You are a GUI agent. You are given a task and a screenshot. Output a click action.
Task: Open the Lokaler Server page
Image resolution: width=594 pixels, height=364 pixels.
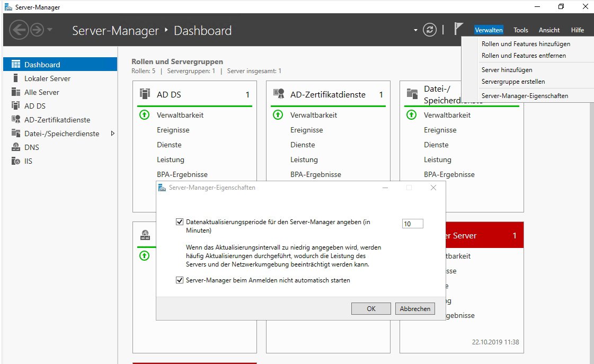pyautogui.click(x=46, y=78)
